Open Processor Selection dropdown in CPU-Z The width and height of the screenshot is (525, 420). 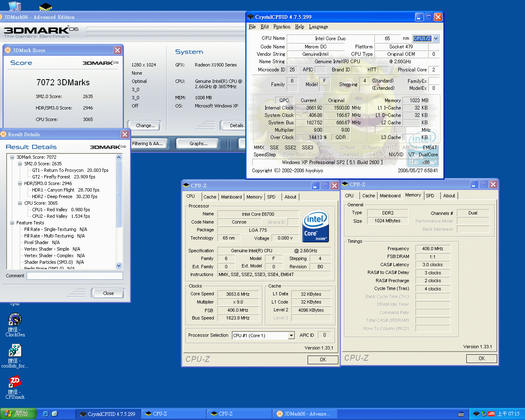(x=291, y=336)
